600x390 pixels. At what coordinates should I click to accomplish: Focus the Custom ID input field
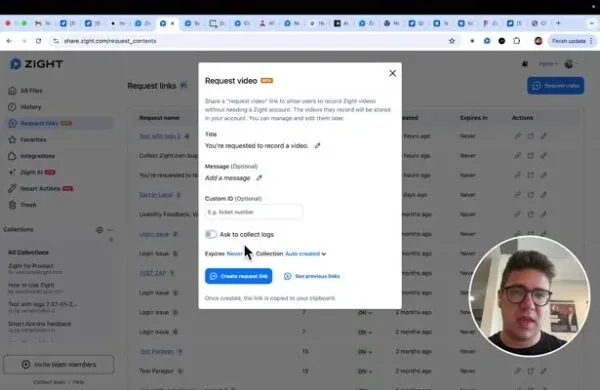pyautogui.click(x=253, y=212)
